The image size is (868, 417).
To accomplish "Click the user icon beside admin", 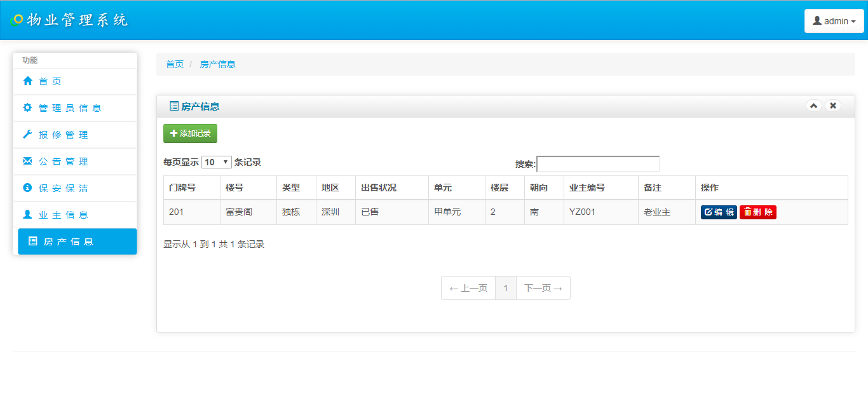I will (x=817, y=21).
